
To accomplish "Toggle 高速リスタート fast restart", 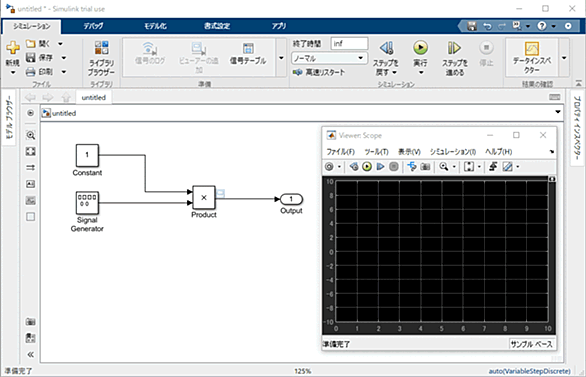I will (x=319, y=72).
